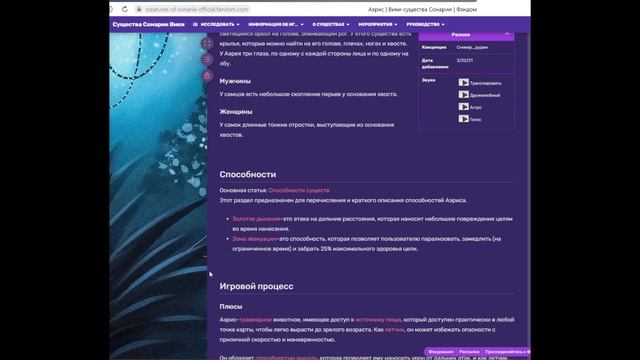Open the Способности существ main article link
The width and height of the screenshot is (640, 360).
click(x=299, y=190)
